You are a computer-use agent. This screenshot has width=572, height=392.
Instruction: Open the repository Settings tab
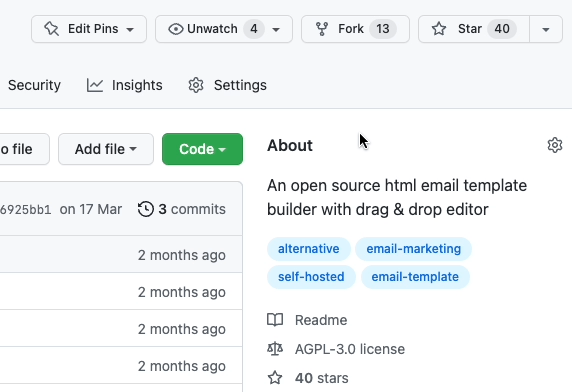228,85
